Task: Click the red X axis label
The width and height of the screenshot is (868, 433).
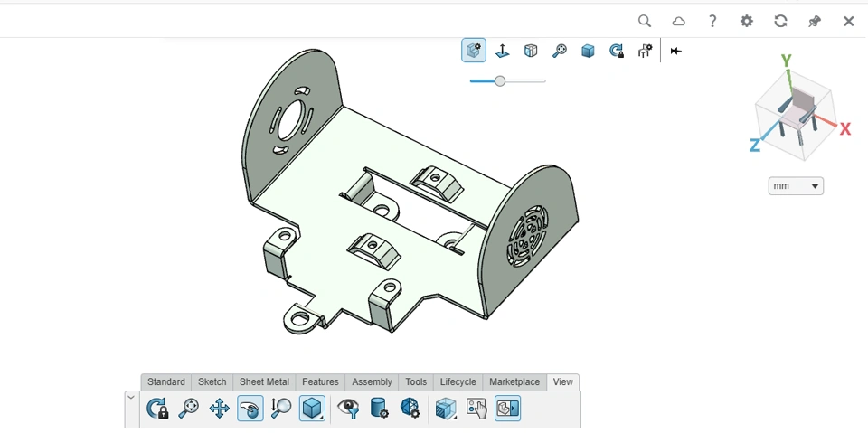Action: click(844, 129)
